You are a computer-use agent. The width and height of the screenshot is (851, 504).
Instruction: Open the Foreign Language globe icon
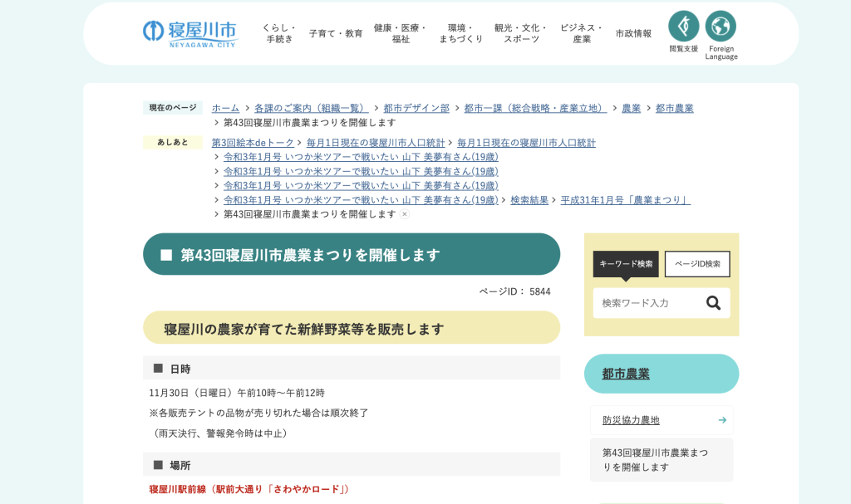(x=721, y=27)
